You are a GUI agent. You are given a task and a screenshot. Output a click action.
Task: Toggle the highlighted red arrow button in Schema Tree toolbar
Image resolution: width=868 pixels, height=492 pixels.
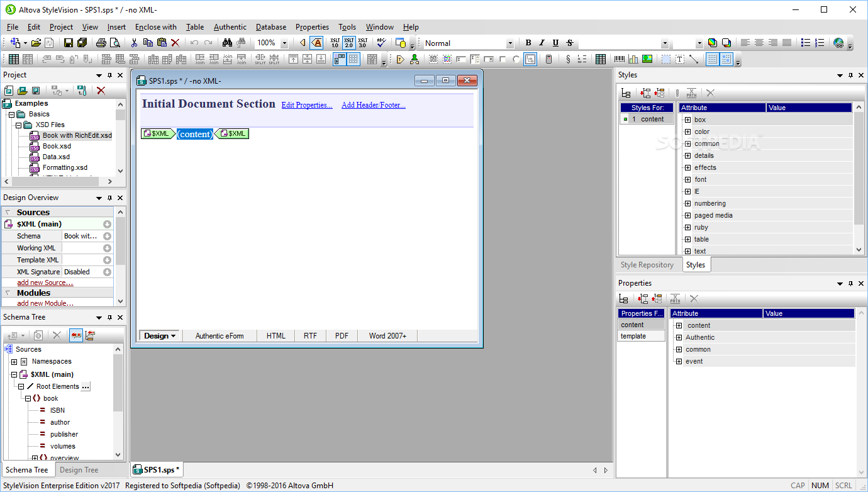[x=76, y=335]
